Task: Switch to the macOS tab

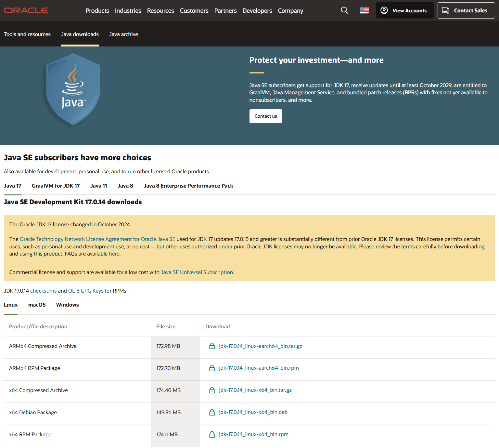Action: (x=37, y=305)
